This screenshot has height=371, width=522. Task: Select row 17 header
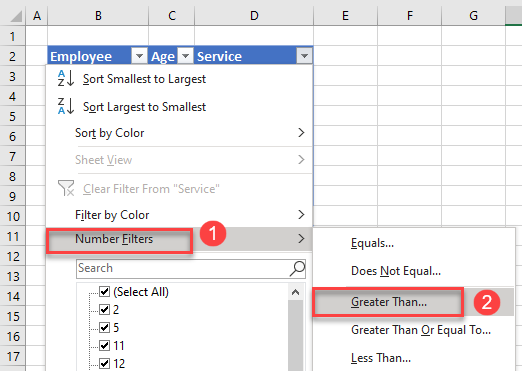tap(12, 356)
